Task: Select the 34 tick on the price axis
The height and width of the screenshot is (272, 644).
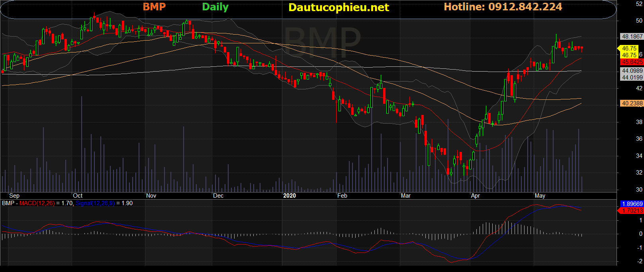Action: [x=639, y=156]
